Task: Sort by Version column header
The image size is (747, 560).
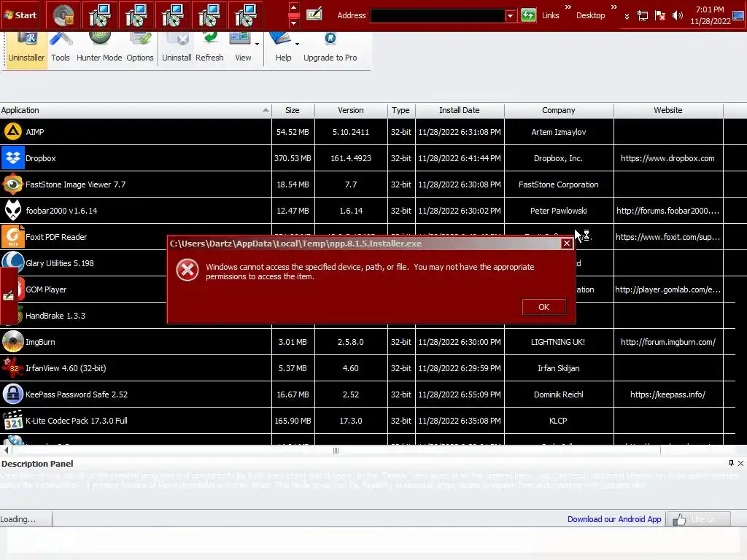Action: click(351, 110)
